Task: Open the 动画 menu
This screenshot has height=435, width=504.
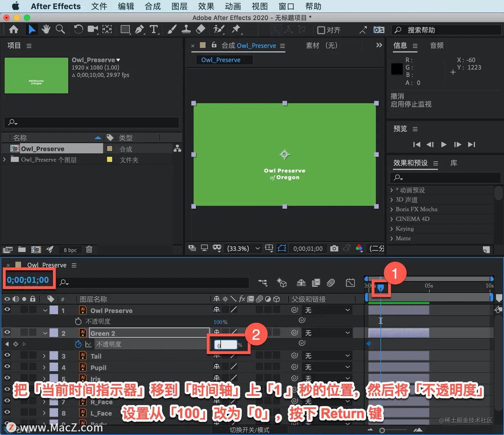Action: [x=233, y=6]
